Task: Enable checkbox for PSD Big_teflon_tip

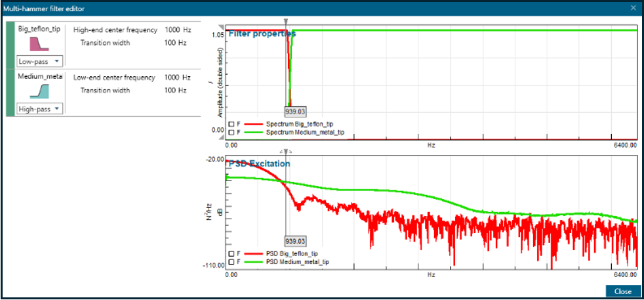Action: tap(231, 253)
